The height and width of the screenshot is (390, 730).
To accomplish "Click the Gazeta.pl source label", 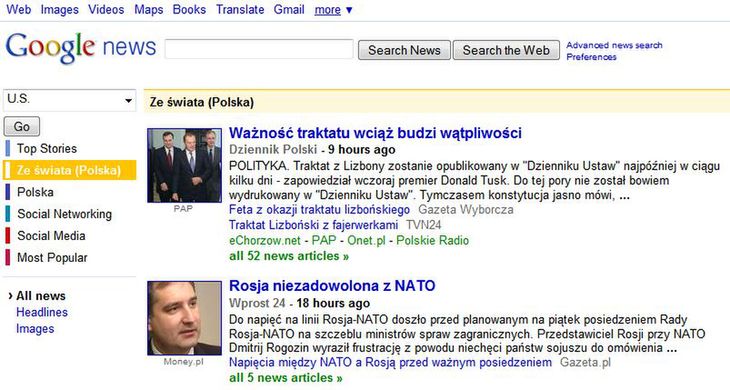I will pos(585,362).
